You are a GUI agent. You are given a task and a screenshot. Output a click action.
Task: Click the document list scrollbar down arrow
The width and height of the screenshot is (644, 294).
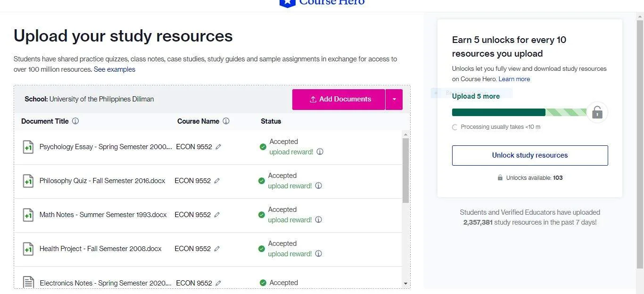(x=406, y=284)
